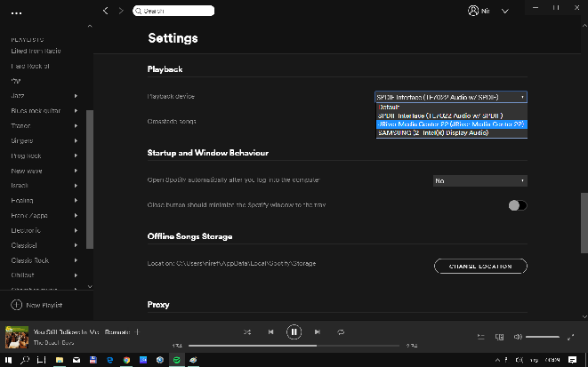588x367 pixels.
Task: Open the Playback device combo box
Action: point(451,97)
